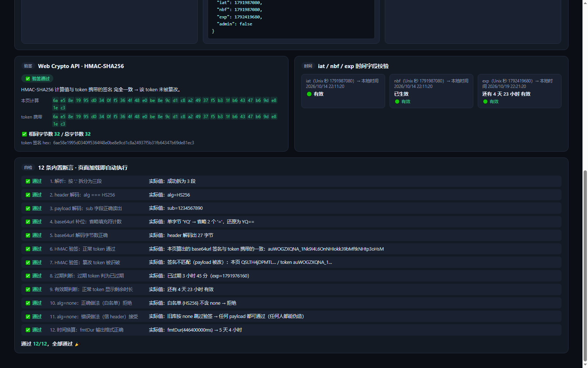Click check mark on 时间换算 fmtDur row
Image resolution: width=588 pixels, height=368 pixels.
(x=28, y=330)
